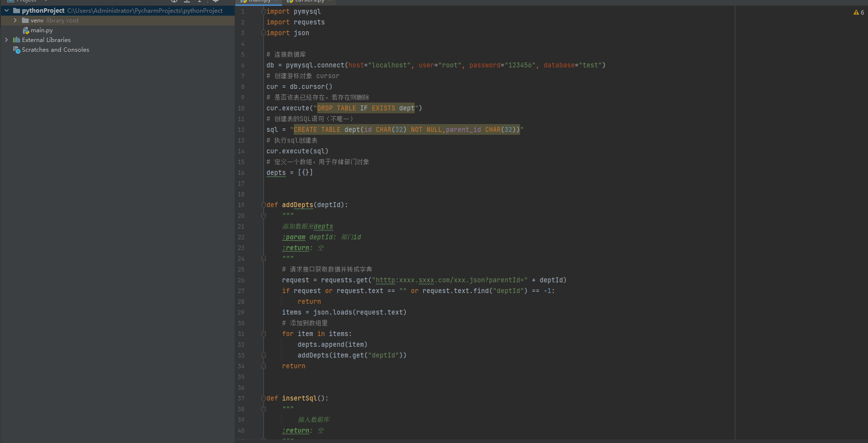Click the main.py Python file icon
868x443 pixels.
click(26, 30)
